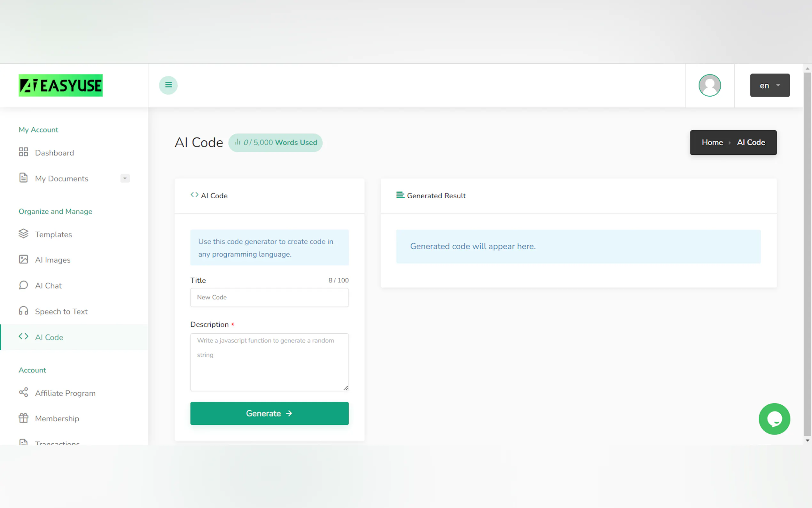812x508 pixels.
Task: Open the green live chat bubble
Action: 774,419
